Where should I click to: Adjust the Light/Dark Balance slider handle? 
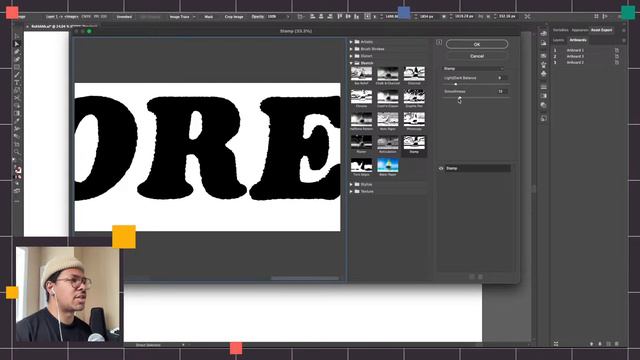[456, 84]
